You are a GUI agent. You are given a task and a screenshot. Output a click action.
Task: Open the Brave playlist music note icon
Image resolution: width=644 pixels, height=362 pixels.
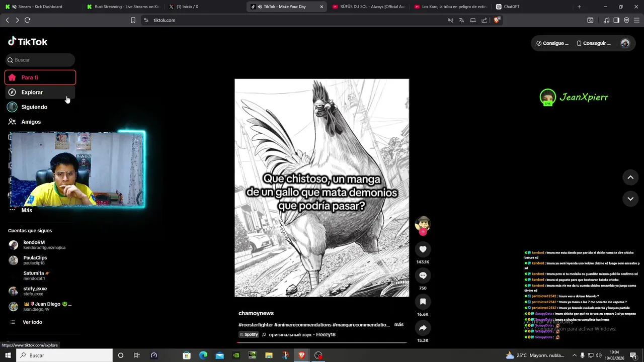606,20
